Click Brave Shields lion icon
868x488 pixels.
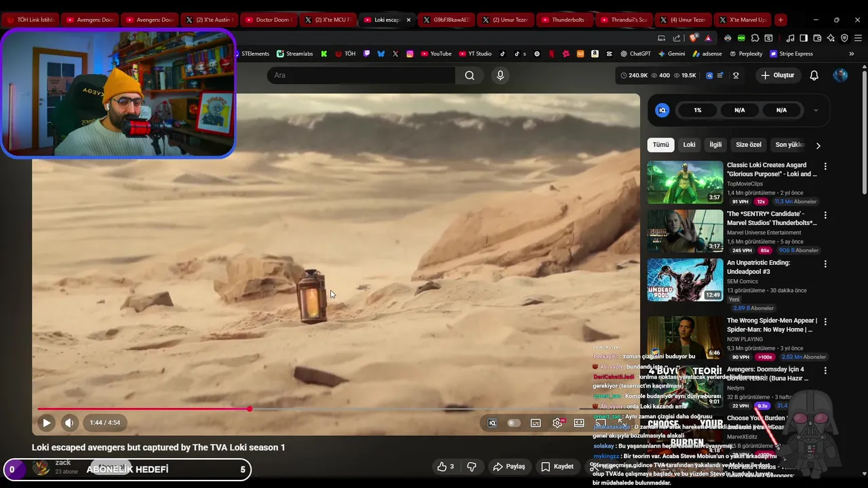coord(692,38)
